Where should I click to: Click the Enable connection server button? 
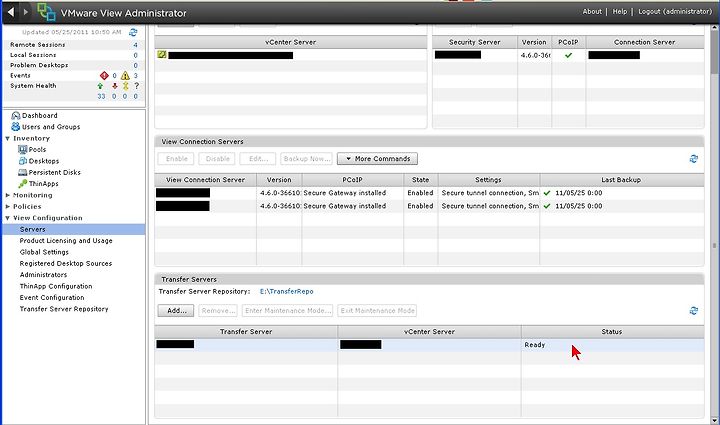pyautogui.click(x=176, y=159)
